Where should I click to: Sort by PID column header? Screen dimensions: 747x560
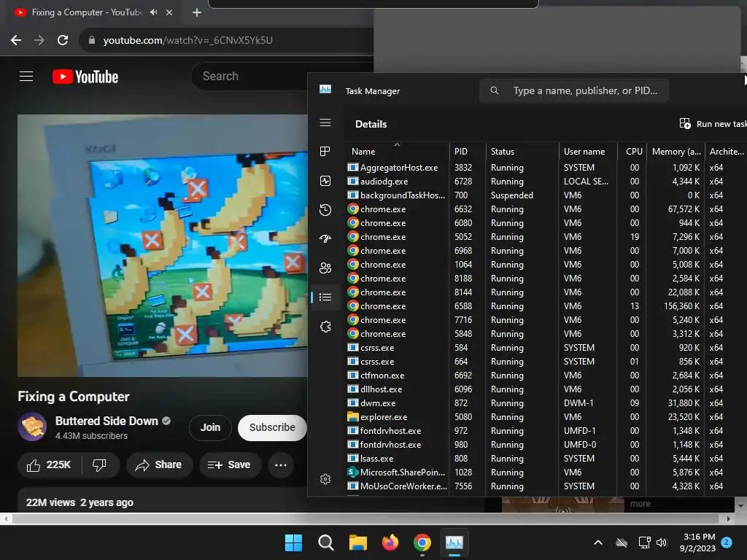468,152
